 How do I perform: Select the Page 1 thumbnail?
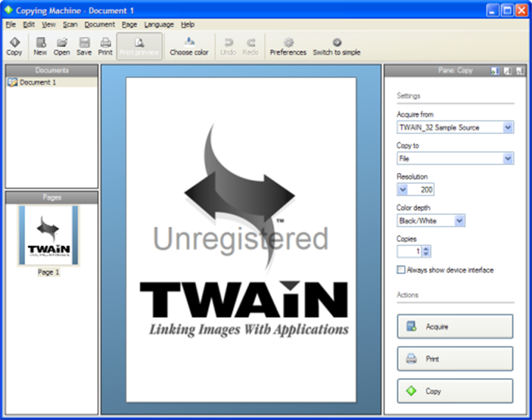click(49, 235)
